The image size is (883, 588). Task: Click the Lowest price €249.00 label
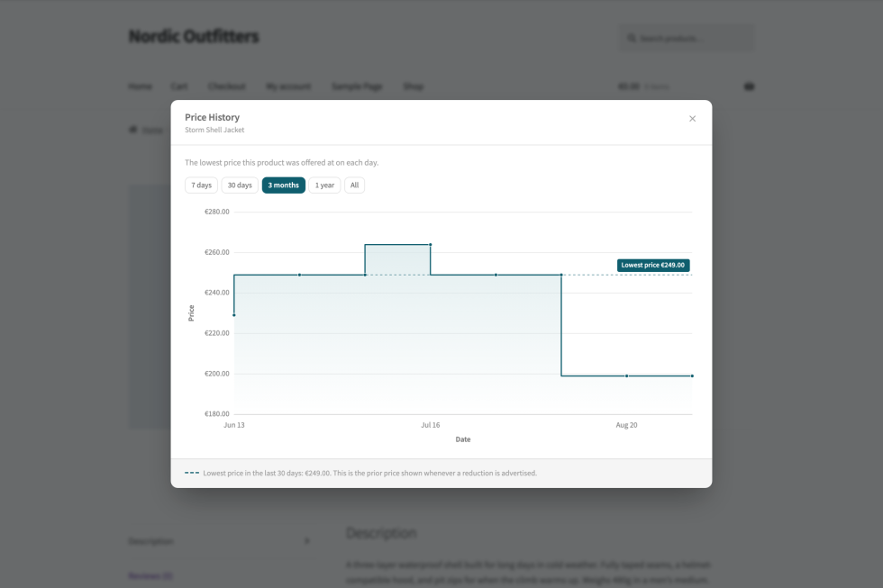click(653, 265)
